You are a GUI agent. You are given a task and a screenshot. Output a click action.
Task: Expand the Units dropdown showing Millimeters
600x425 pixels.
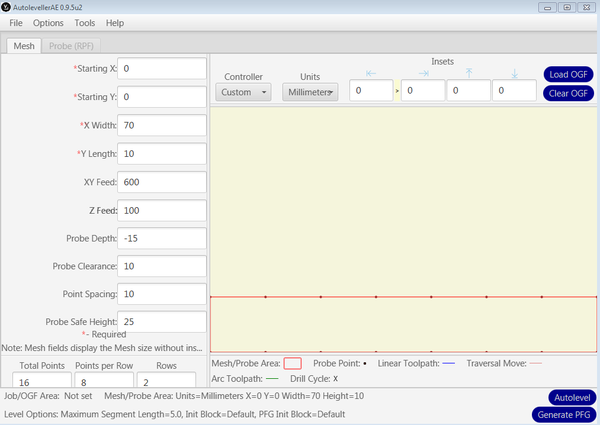coord(309,92)
